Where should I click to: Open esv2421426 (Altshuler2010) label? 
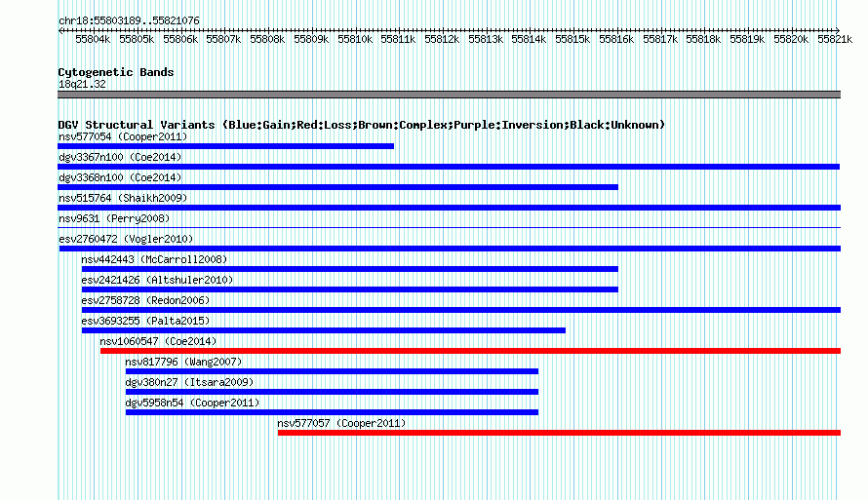tap(157, 280)
